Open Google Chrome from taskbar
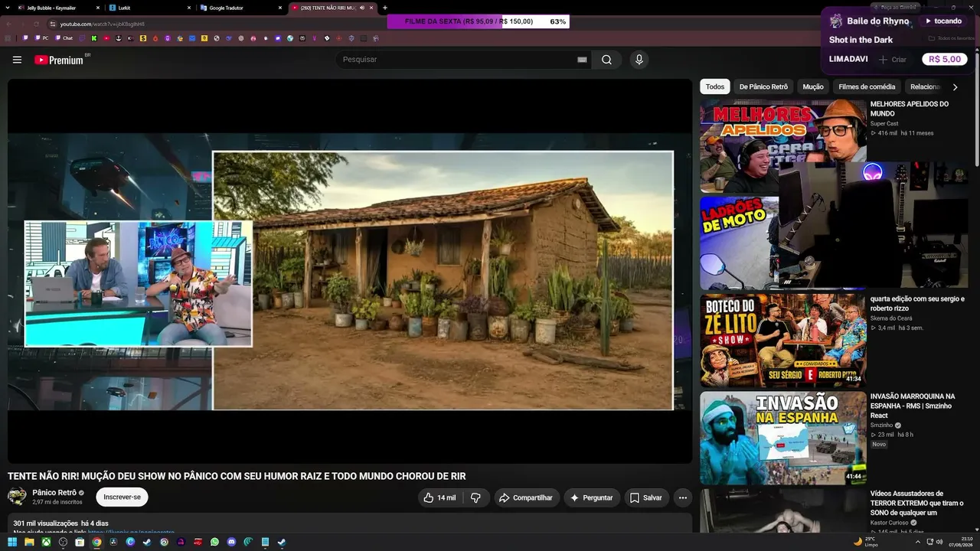Viewport: 980px width, 551px height. pos(96,542)
